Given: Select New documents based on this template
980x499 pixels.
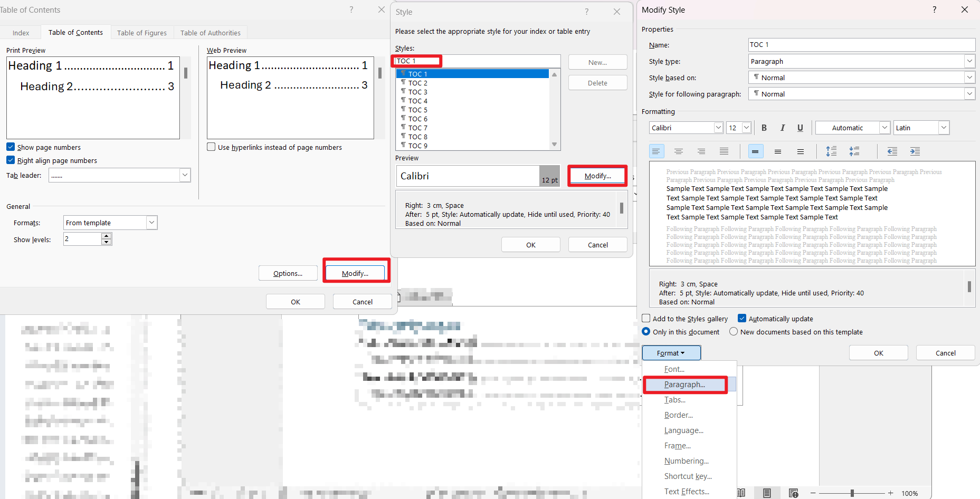Looking at the screenshot, I should pyautogui.click(x=734, y=331).
